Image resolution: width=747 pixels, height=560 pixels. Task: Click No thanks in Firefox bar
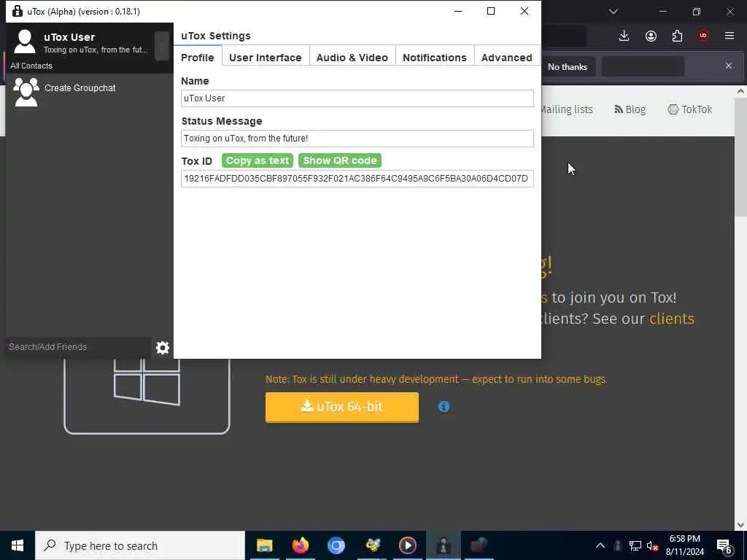coord(568,66)
